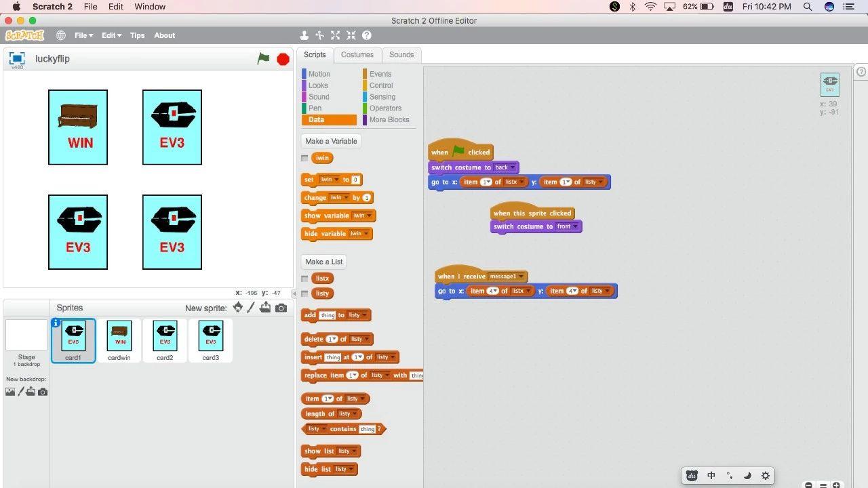Open costume dropdown showing front
Image resolution: width=868 pixels, height=488 pixels.
pyautogui.click(x=568, y=226)
